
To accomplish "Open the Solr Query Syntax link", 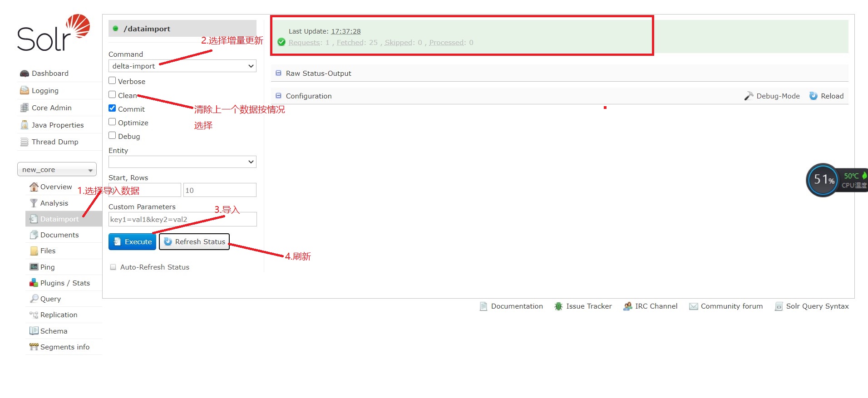I will pos(817,306).
